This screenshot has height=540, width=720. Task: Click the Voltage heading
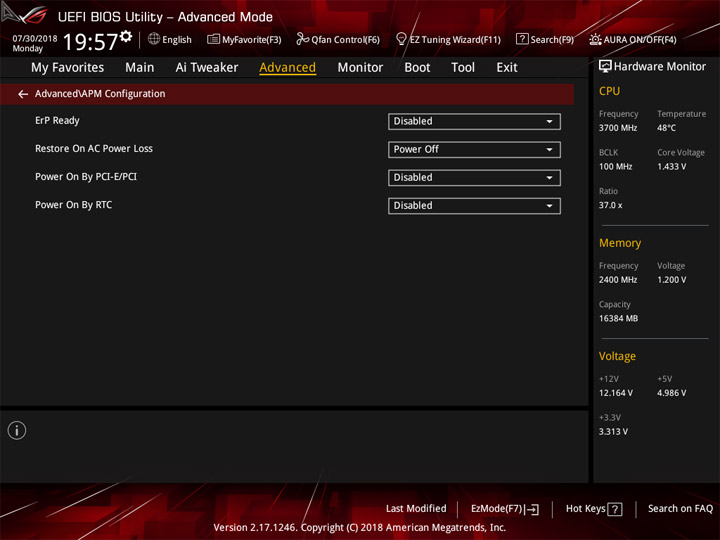point(617,356)
